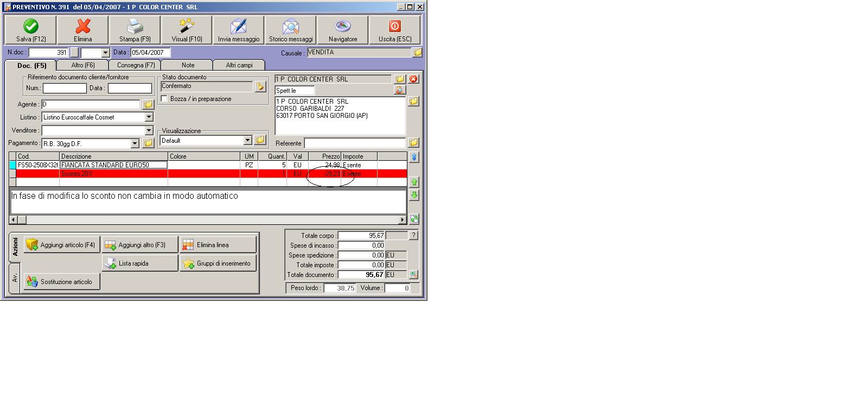The height and width of the screenshot is (403, 868).
Task: Open the Listino dropdown
Action: 149,117
